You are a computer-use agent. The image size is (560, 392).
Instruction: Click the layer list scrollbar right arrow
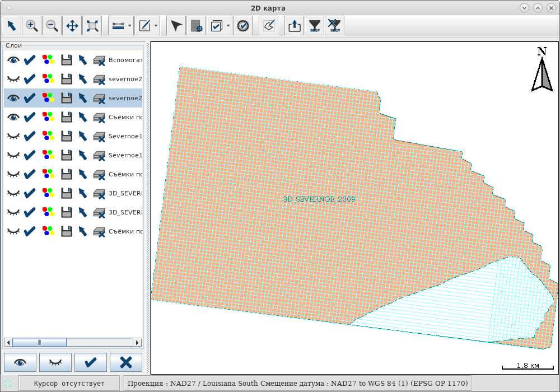pyautogui.click(x=138, y=342)
